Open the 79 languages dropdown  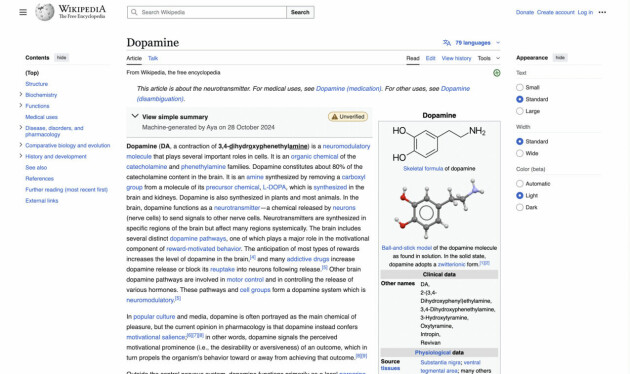(x=472, y=43)
